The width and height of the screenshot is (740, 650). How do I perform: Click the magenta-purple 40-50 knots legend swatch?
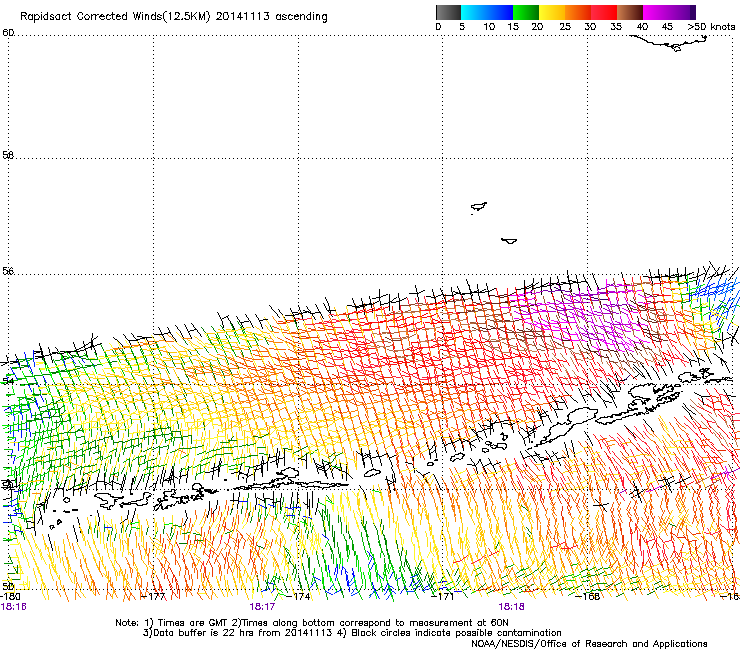tap(669, 12)
